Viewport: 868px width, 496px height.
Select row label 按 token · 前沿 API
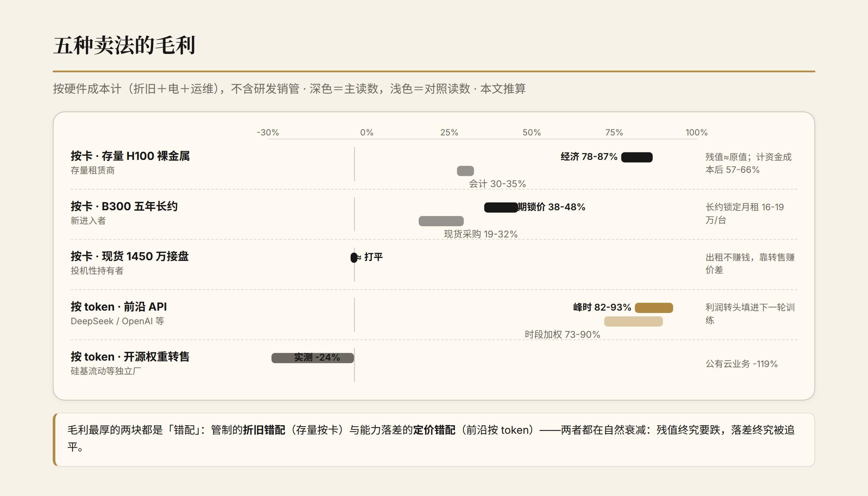[x=118, y=307]
